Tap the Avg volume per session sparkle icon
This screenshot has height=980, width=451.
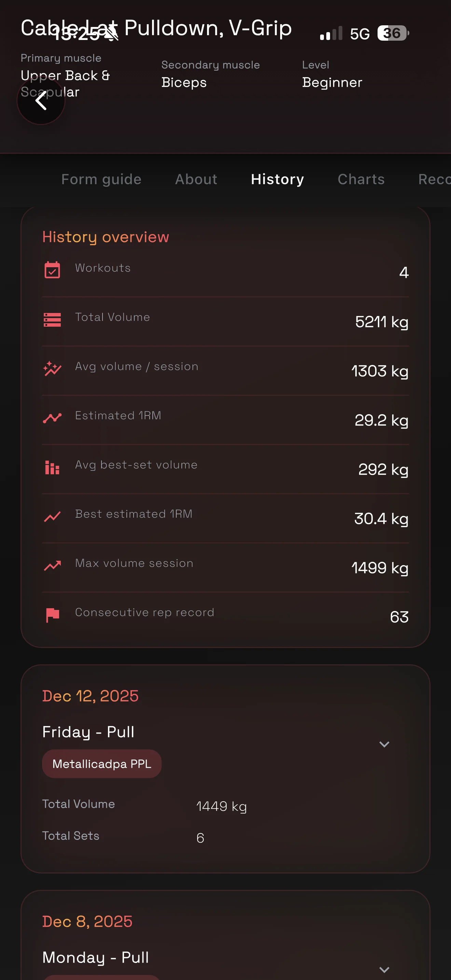point(52,369)
